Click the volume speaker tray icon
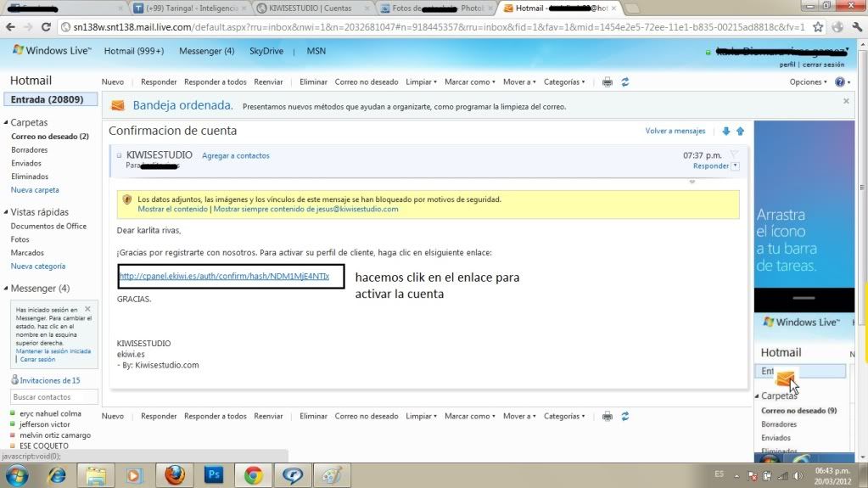Screen dimensions: 868x488 tap(798, 476)
